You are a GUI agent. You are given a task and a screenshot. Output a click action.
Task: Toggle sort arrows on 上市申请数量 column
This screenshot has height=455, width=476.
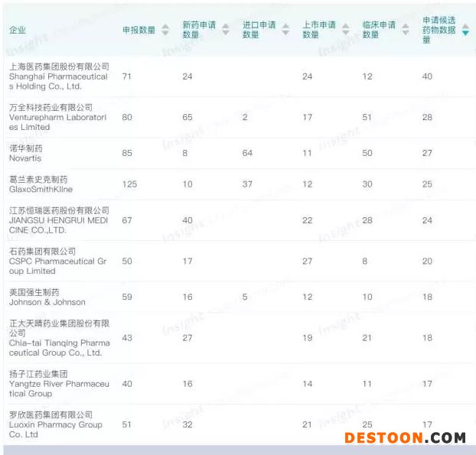[x=345, y=30]
